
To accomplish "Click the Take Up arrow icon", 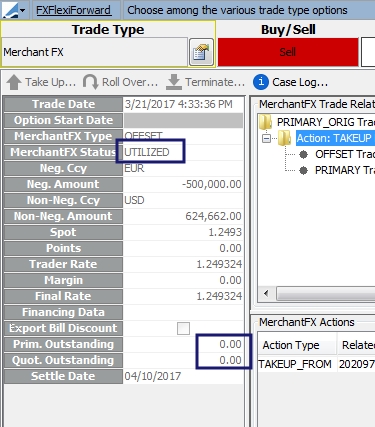I will click(14, 82).
